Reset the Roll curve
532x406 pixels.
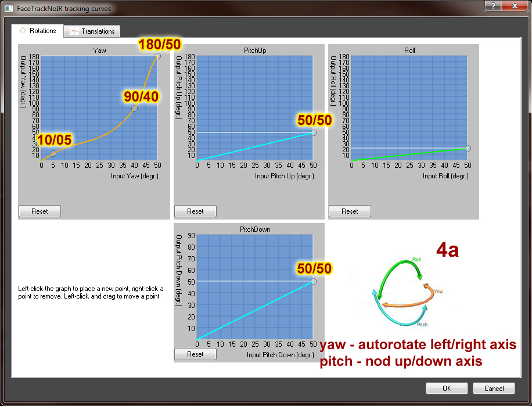[350, 211]
